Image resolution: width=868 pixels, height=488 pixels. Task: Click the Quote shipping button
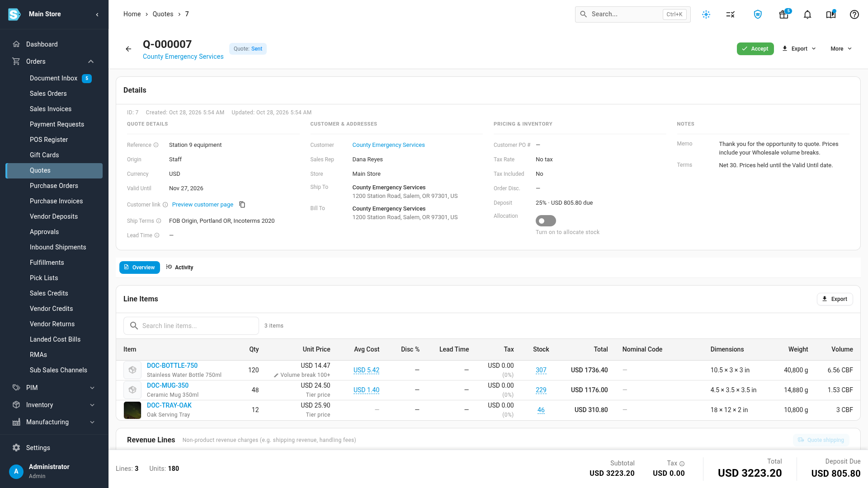point(821,440)
